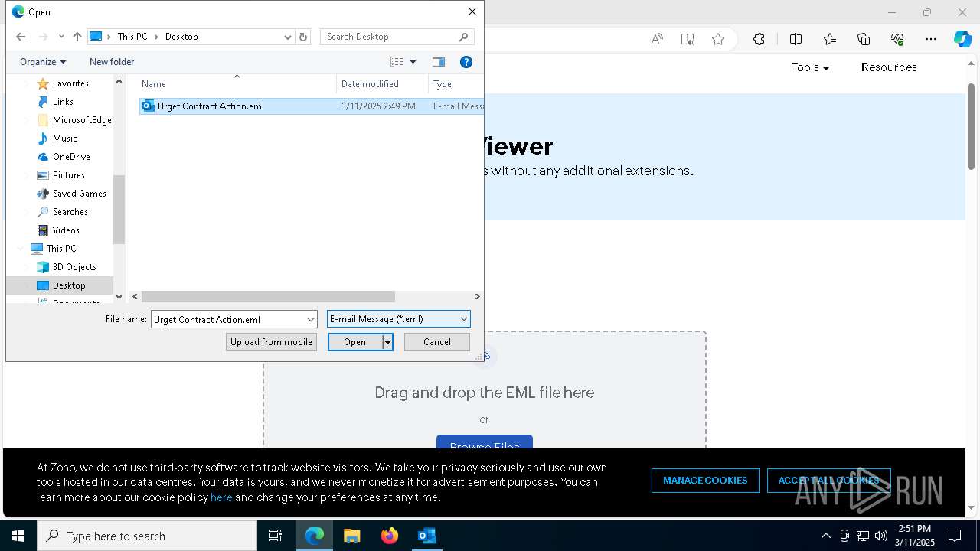The width and height of the screenshot is (980, 551).
Task: Open Edge Extensions icon
Action: click(x=759, y=39)
